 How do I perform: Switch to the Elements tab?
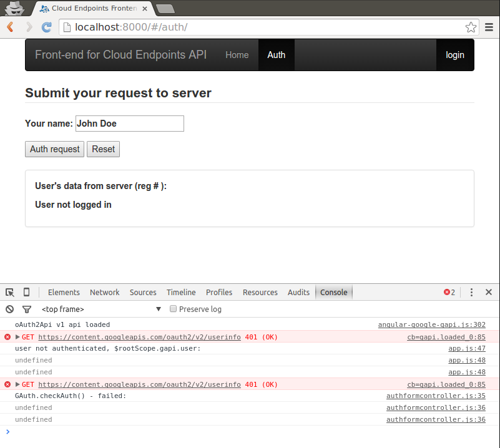[x=64, y=292]
